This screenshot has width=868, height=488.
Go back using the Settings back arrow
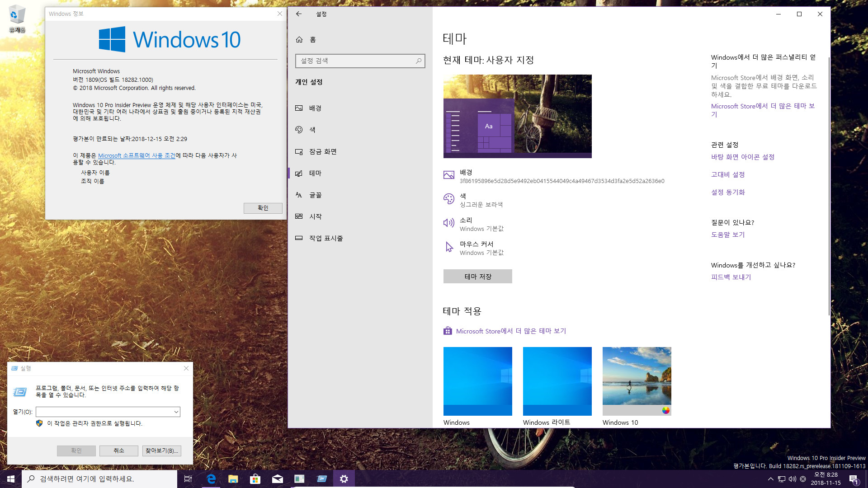pyautogui.click(x=299, y=14)
